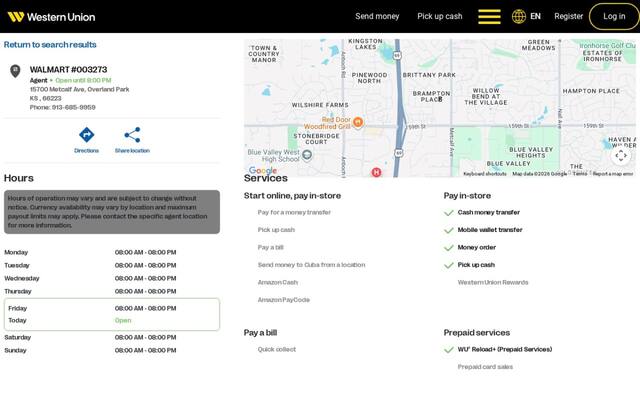Click Prepaid card sales service

[485, 367]
